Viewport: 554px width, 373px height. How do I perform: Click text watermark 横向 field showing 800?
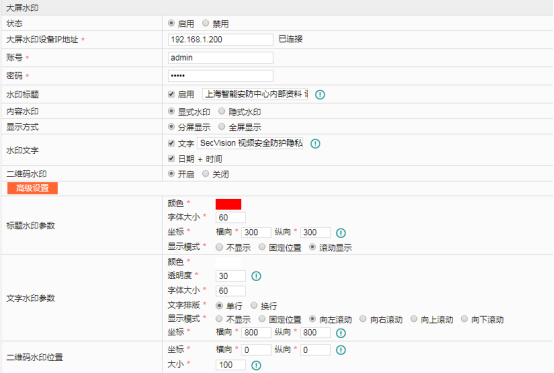click(x=257, y=333)
